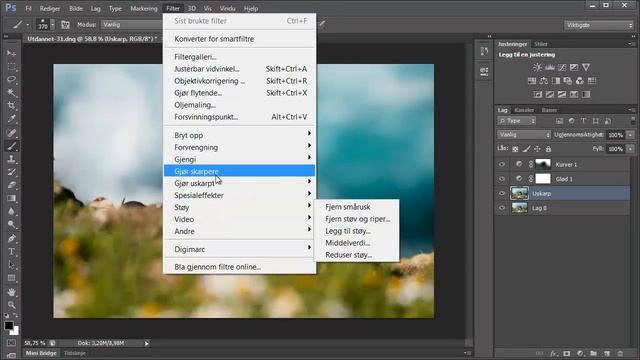Image resolution: width=640 pixels, height=360 pixels.
Task: Open the brush preset picker arrow
Action: 53,25
